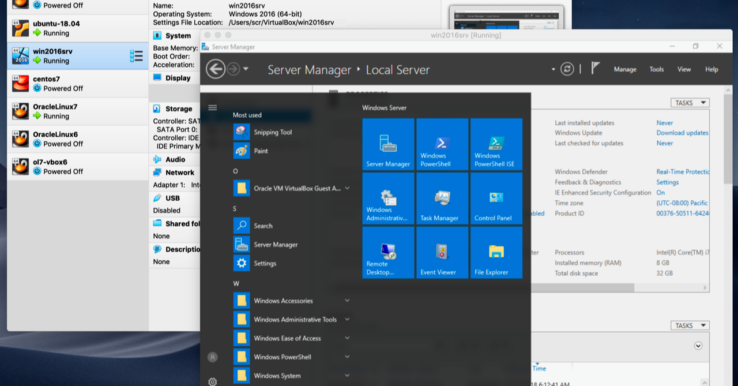
Task: Open the win2016srv VM tools menu icon
Action: [x=136, y=56]
